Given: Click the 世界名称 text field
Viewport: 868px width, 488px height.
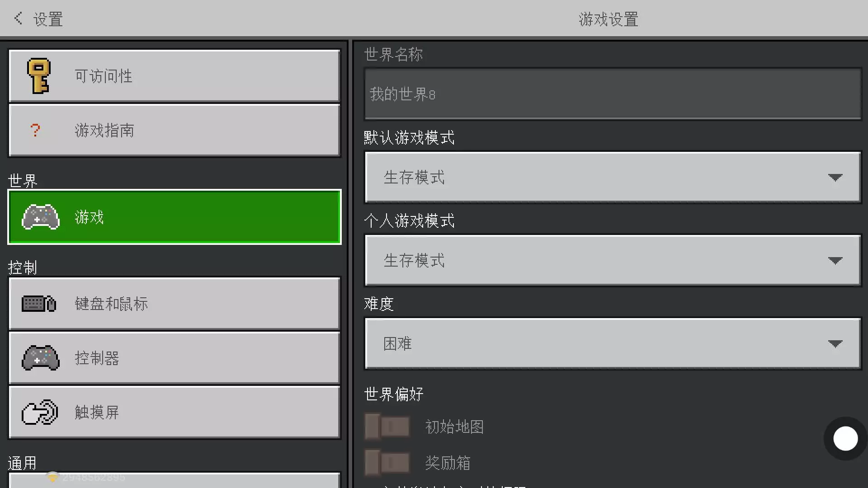Looking at the screenshot, I should pyautogui.click(x=613, y=94).
